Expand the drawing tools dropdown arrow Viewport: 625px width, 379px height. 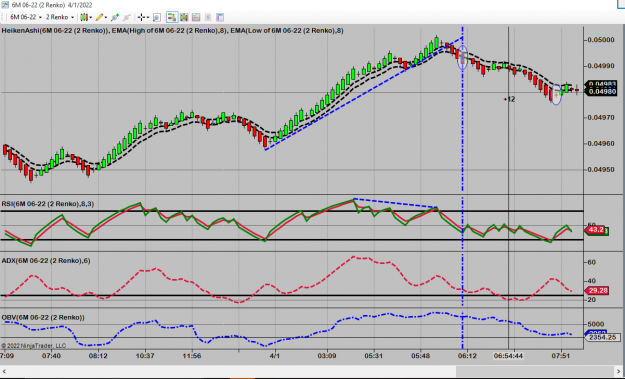click(x=106, y=17)
